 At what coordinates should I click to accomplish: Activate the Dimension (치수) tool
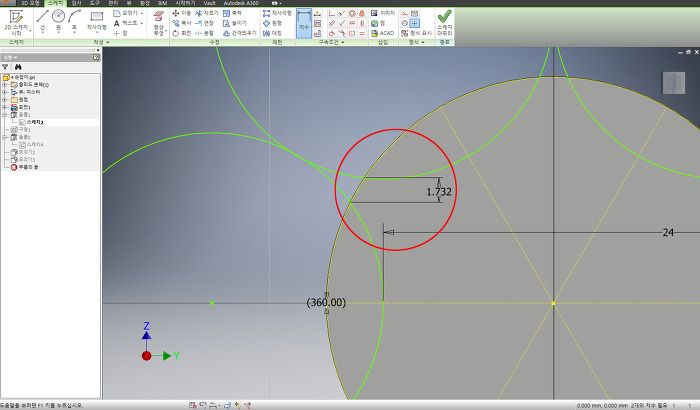(304, 23)
